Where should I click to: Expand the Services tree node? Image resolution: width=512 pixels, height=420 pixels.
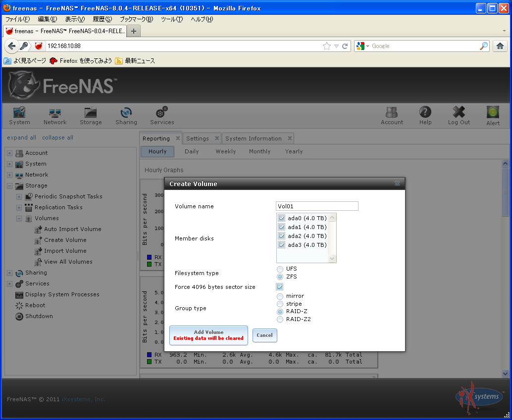coord(10,283)
